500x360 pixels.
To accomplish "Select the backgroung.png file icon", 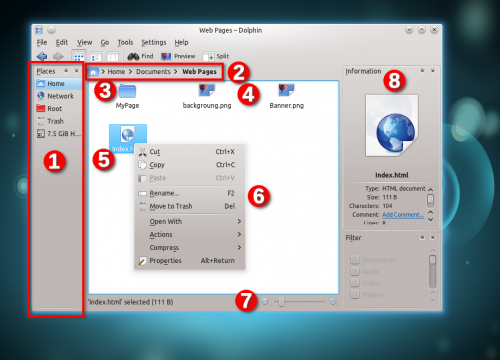I will tap(207, 90).
